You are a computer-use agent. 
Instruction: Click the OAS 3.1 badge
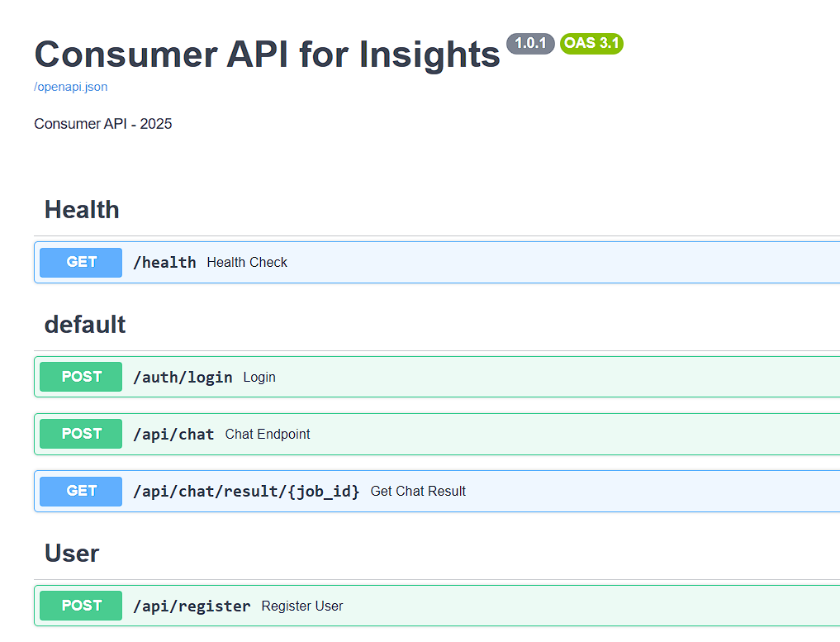coord(591,44)
